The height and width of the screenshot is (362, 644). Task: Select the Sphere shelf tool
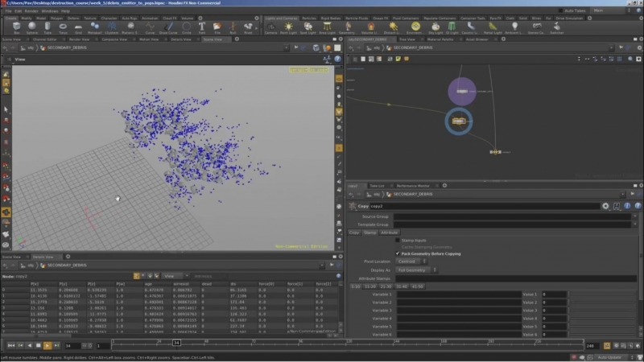31,27
